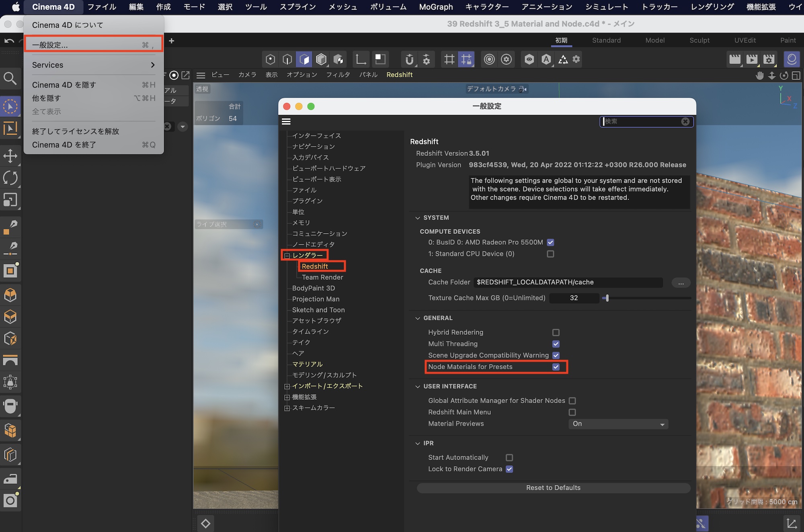Open the Material Previews dropdown
804x532 pixels.
point(618,424)
